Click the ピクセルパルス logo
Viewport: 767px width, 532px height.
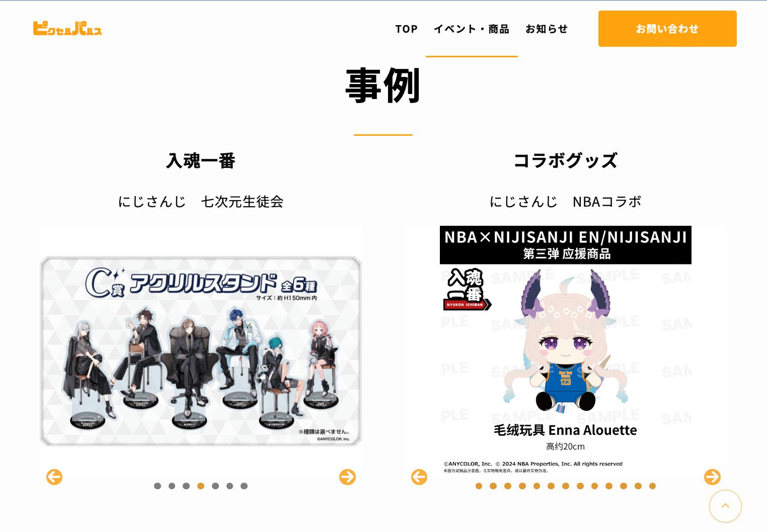coord(67,28)
